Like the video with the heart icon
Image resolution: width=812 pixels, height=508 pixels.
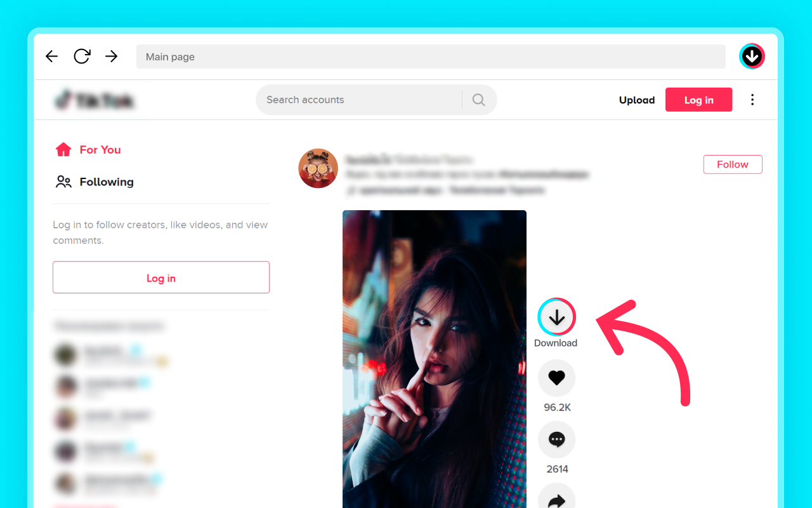(x=556, y=378)
